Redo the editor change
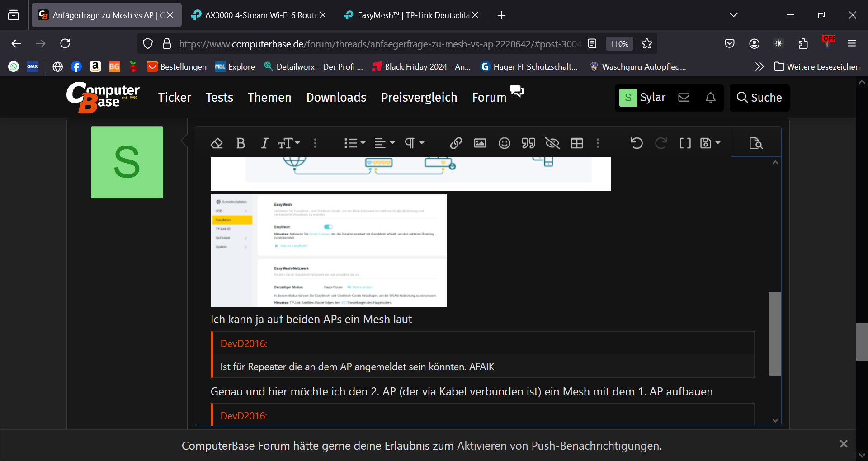 click(x=661, y=143)
